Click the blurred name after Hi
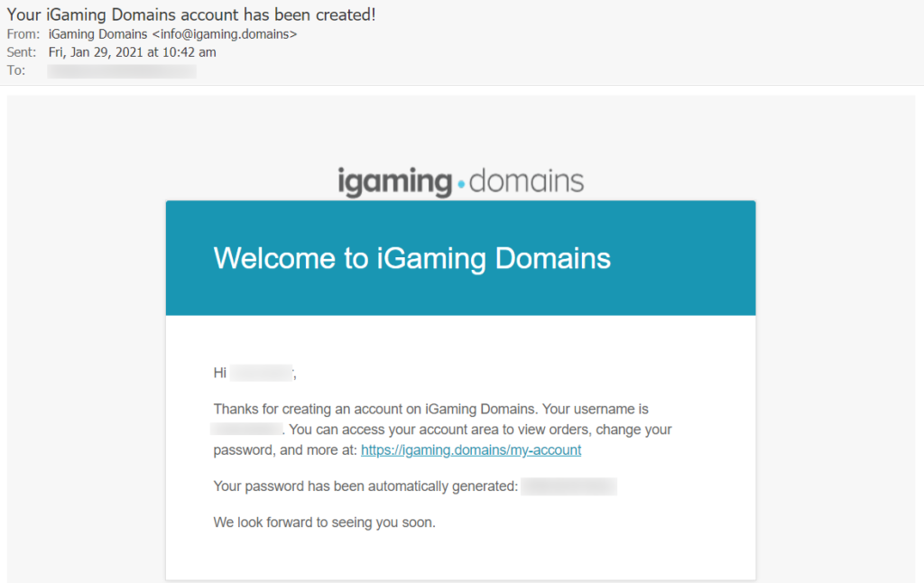Viewport: 924px width, 583px height. (261, 373)
